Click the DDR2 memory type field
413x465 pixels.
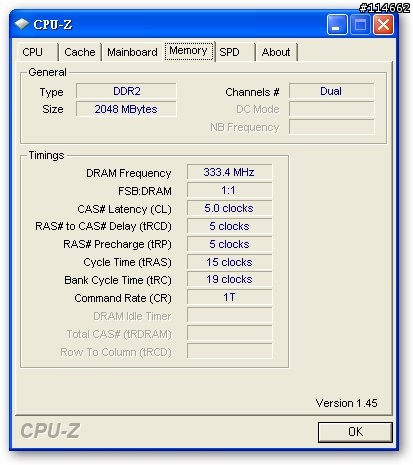tap(126, 91)
